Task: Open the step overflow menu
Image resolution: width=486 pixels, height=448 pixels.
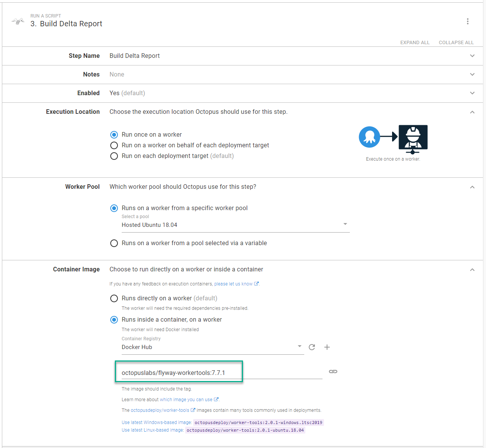Action: click(468, 21)
